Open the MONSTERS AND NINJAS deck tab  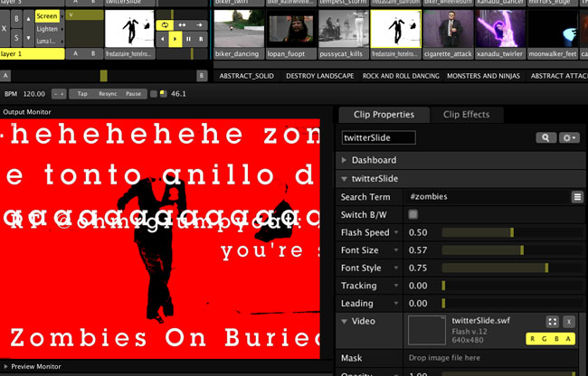(x=483, y=76)
